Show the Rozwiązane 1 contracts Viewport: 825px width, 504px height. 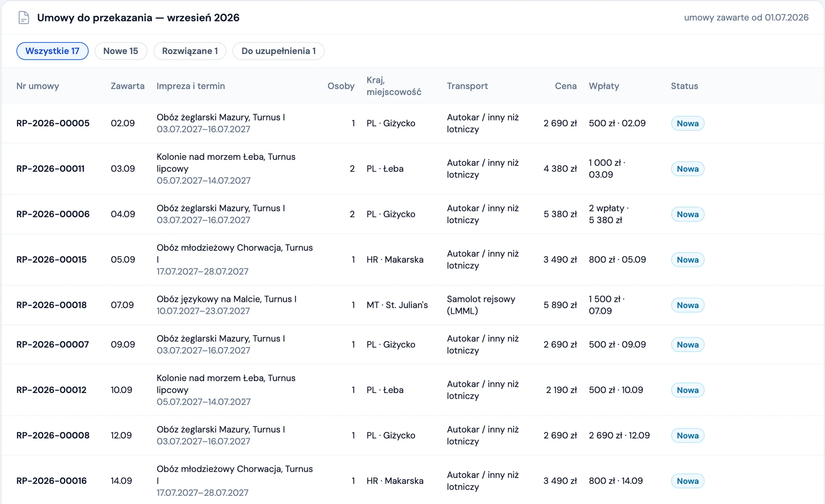coord(190,51)
